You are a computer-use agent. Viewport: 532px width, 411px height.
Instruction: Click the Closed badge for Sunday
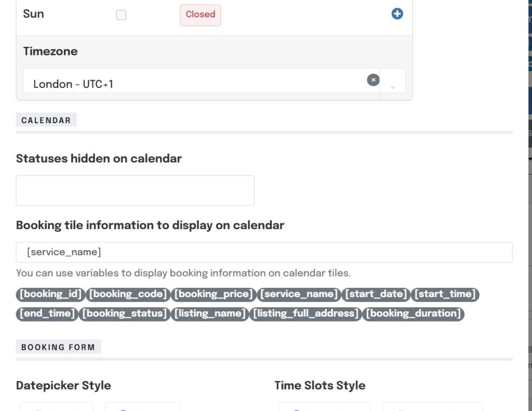(200, 15)
